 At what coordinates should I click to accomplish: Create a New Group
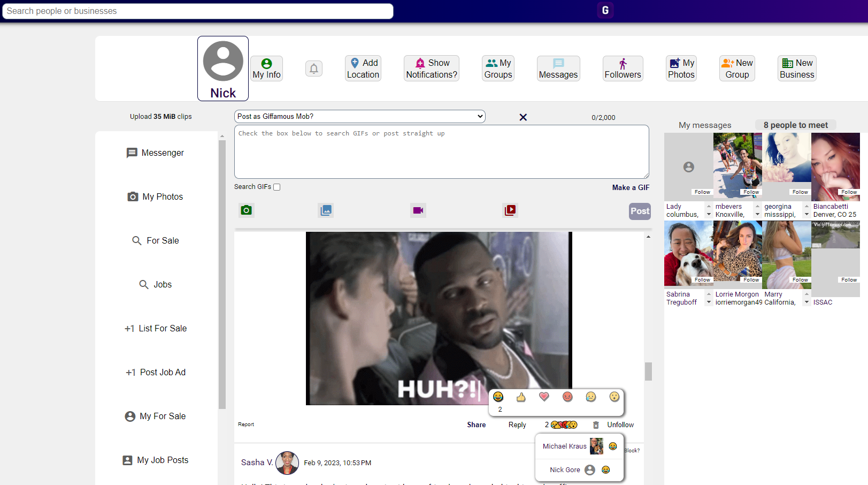[737, 69]
